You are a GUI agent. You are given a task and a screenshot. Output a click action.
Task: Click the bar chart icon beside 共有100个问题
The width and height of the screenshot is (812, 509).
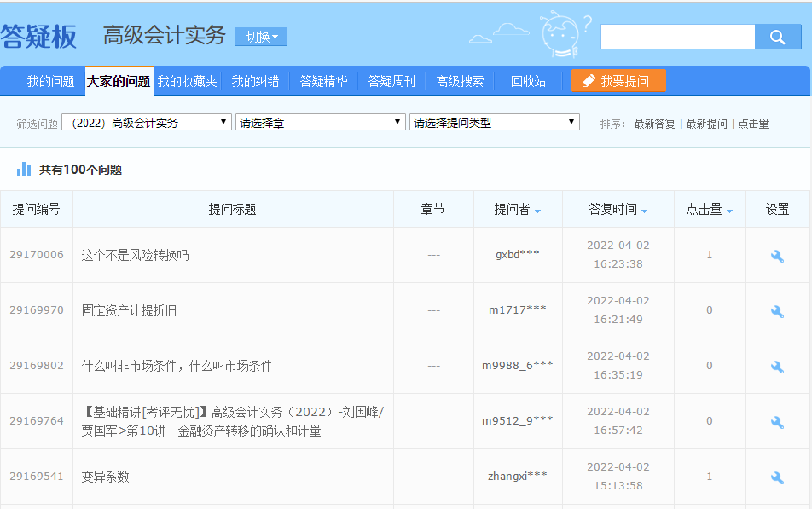[x=23, y=170]
